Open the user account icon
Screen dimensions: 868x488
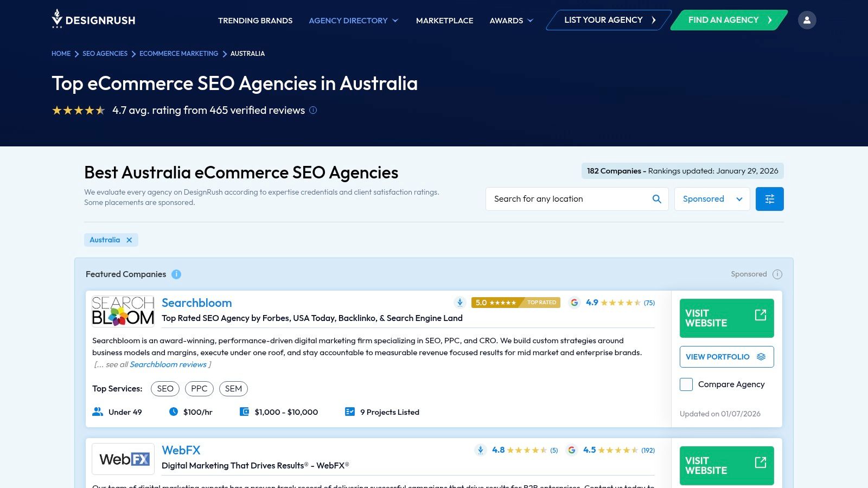tap(807, 20)
